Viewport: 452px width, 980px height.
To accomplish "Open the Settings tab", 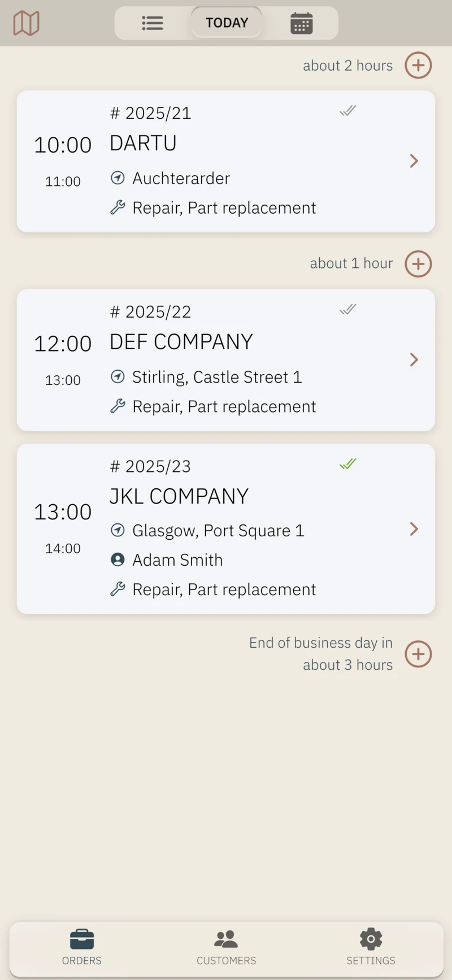I will coord(371,947).
